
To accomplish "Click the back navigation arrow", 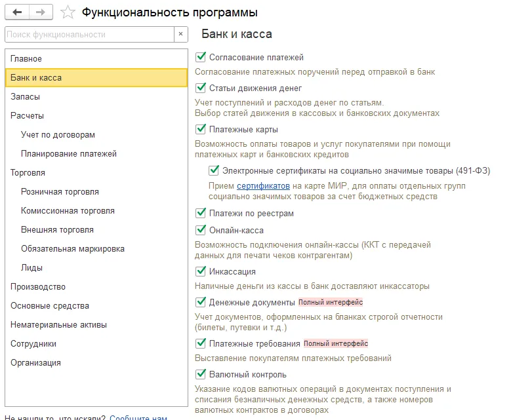I will tap(17, 12).
